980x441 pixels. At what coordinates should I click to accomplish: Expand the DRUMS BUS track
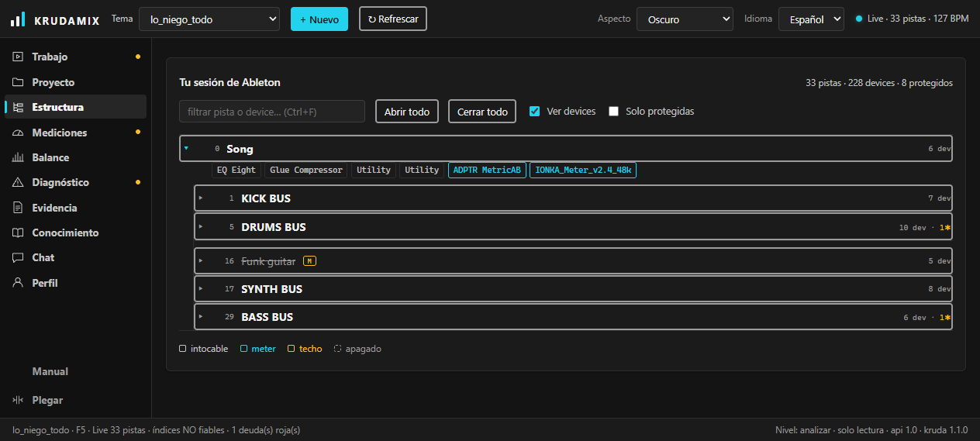[201, 226]
